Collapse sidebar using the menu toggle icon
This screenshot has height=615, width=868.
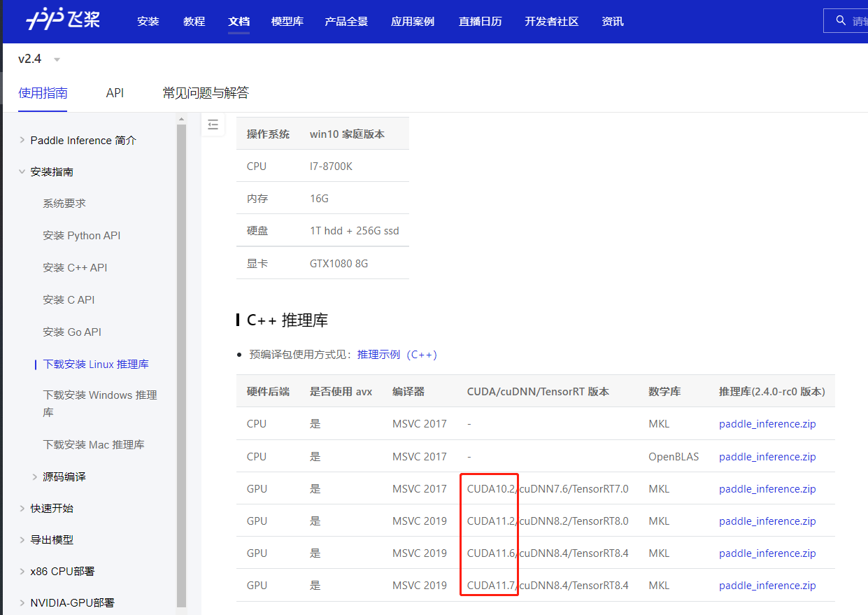[x=213, y=125]
